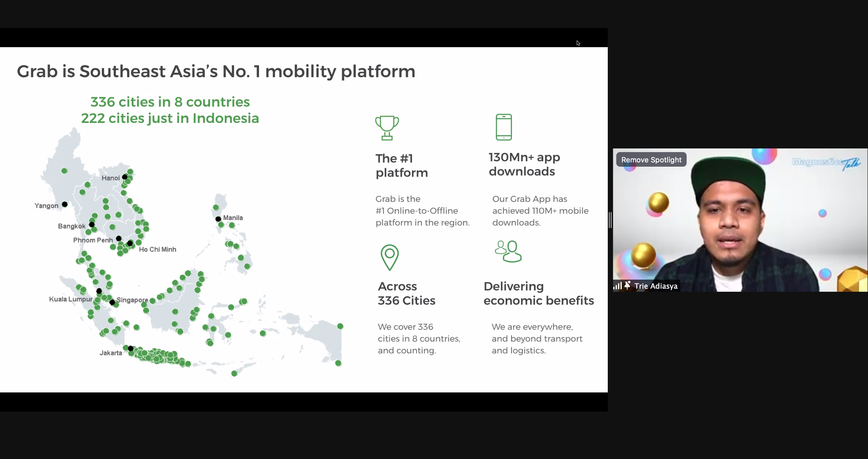
Task: Click the Phnom Penh label on the map
Action: point(93,240)
